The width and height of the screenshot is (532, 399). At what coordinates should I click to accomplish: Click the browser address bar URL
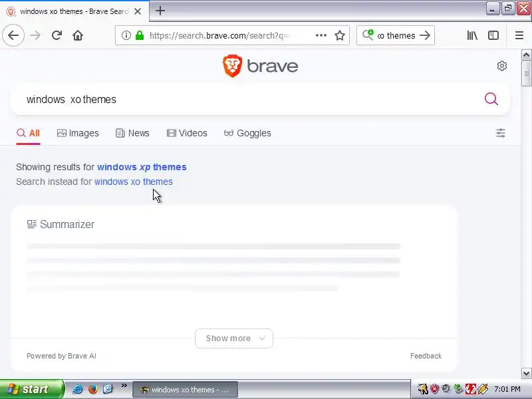point(219,35)
